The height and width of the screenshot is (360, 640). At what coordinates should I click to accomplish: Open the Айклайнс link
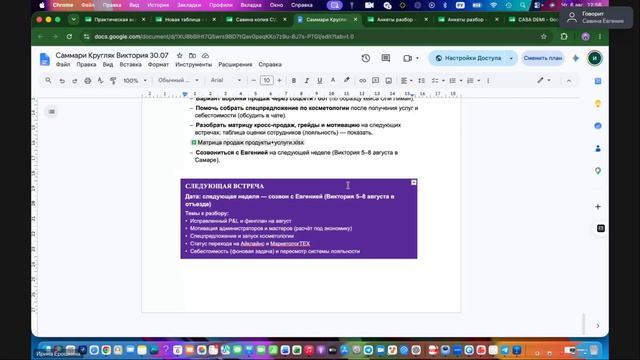coord(252,244)
